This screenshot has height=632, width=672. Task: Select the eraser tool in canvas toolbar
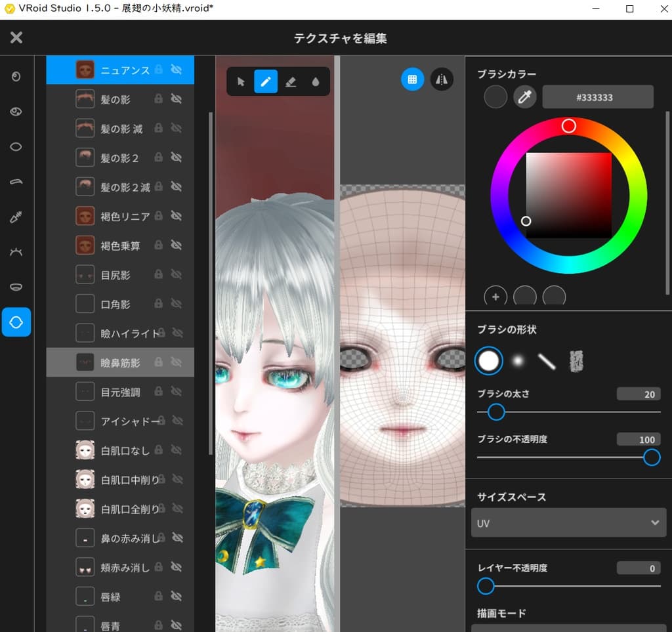[x=291, y=81]
